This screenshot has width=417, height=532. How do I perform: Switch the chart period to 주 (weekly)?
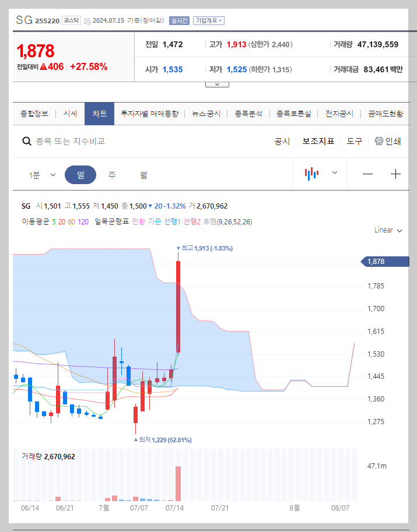[x=112, y=174]
